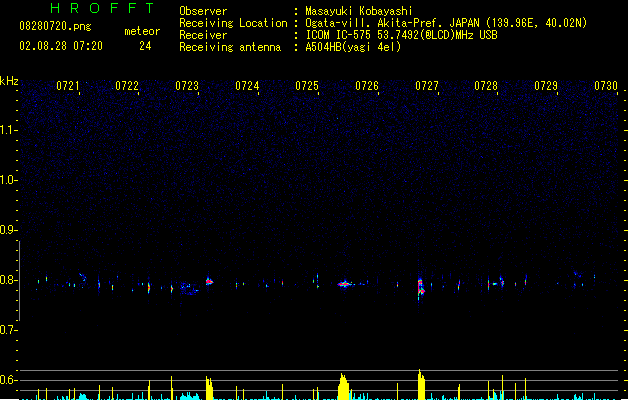This screenshot has width=629, height=400.
Task: Click the Receiving Location label
Action: pos(233,23)
